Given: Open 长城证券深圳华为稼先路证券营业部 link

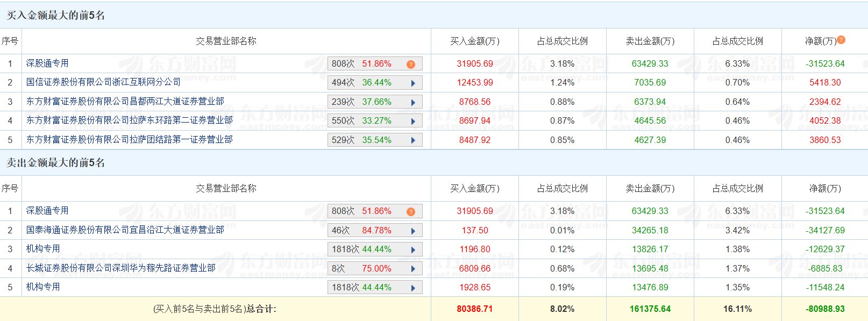Looking at the screenshot, I should point(120,268).
